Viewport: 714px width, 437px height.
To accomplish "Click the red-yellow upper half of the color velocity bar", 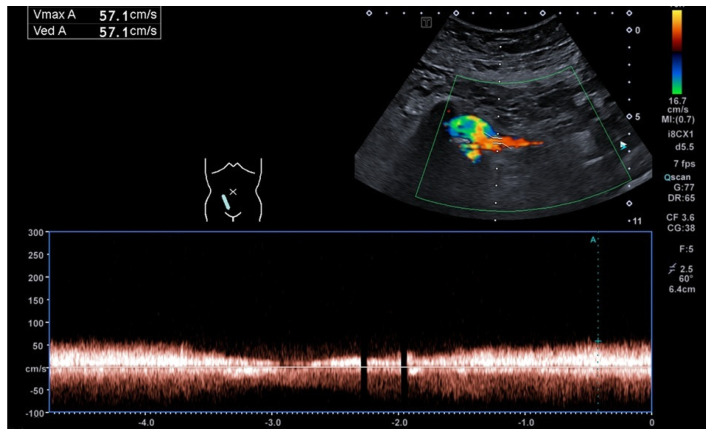I will [677, 30].
